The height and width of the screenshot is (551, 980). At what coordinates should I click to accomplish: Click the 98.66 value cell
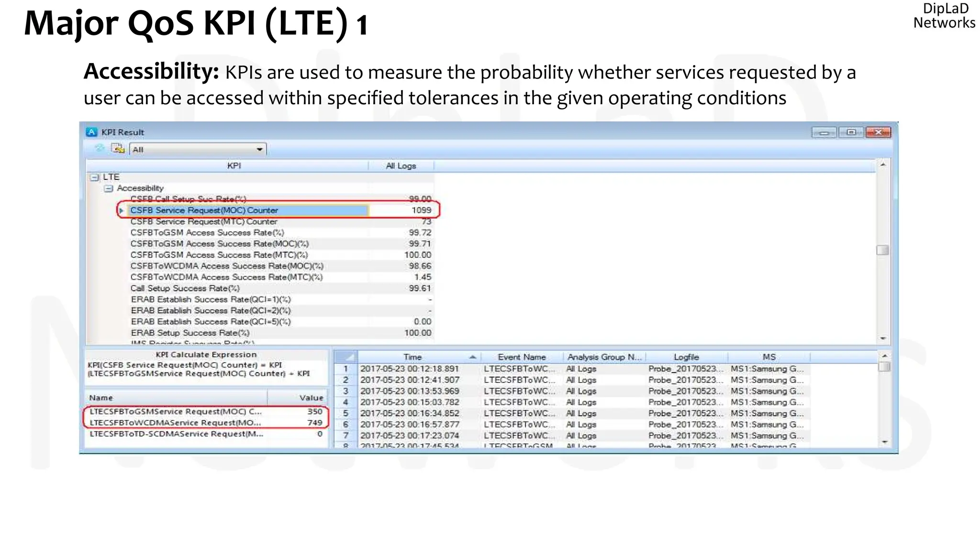coord(401,266)
